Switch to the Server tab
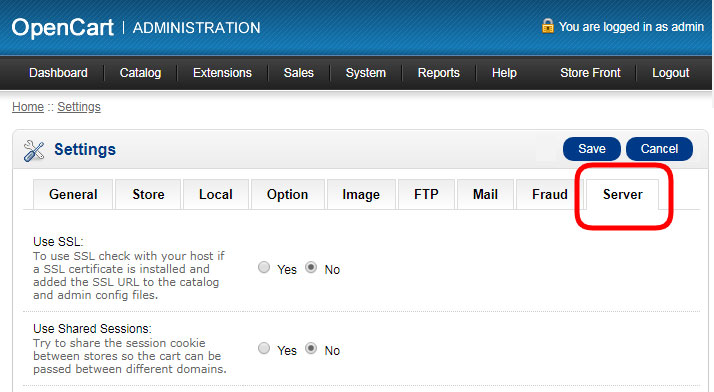This screenshot has height=392, width=714. coord(622,194)
